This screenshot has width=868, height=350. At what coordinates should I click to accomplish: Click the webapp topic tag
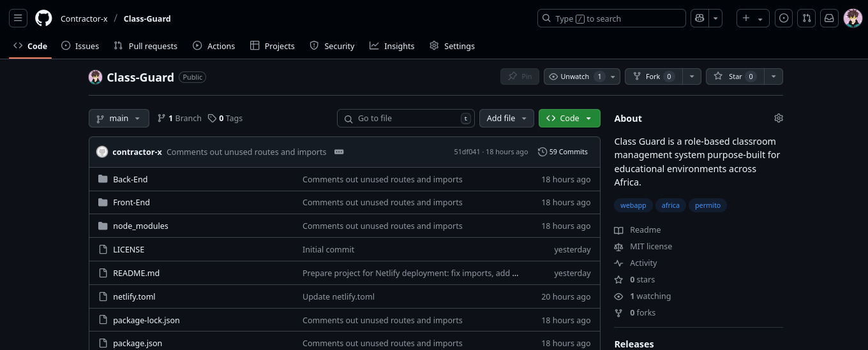(x=633, y=205)
